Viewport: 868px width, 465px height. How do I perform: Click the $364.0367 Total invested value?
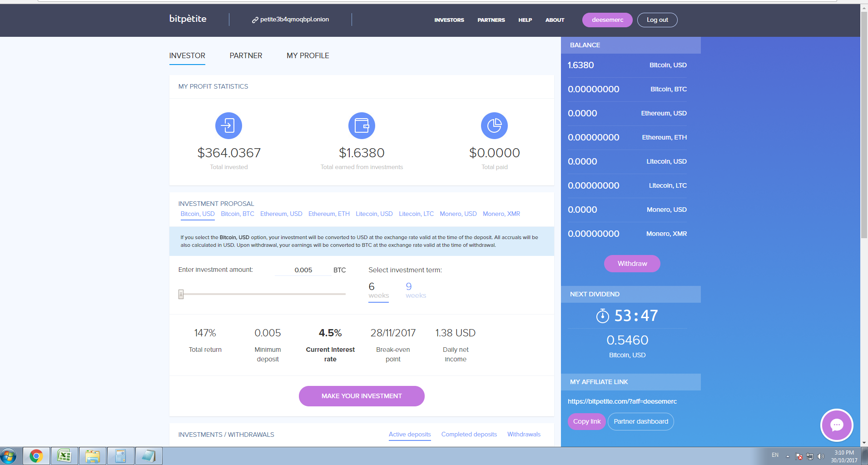(229, 153)
